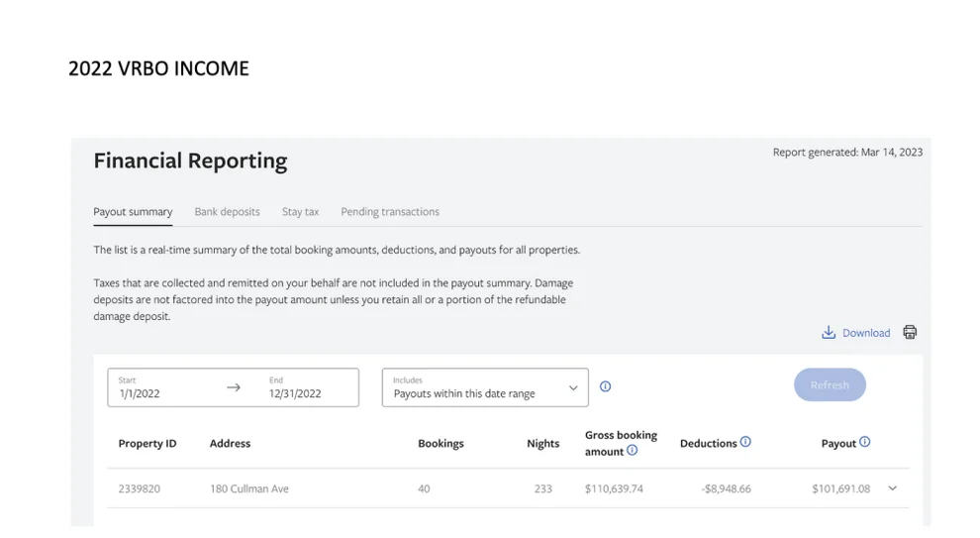
Task: Click payout value $101,691.08
Action: coord(840,488)
